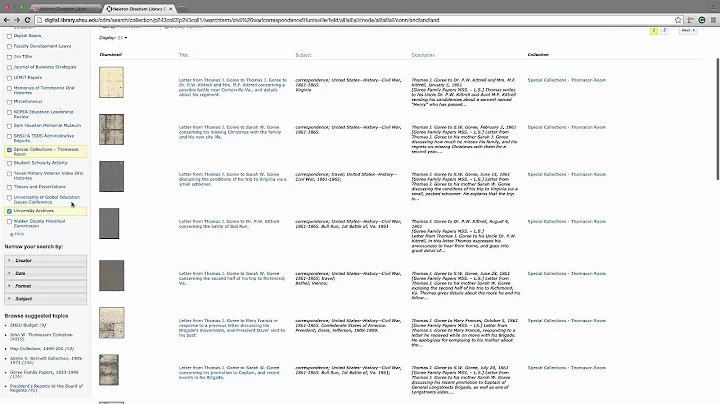This screenshot has height=404, width=720.
Task: Go forward with the browser forward arrow
Action: 17,20
